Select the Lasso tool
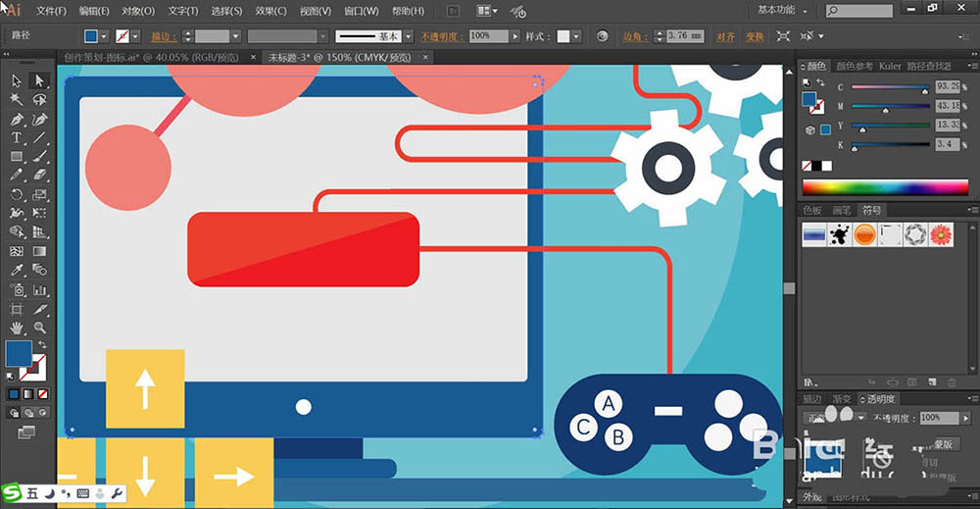The height and width of the screenshot is (509, 980). [39, 99]
